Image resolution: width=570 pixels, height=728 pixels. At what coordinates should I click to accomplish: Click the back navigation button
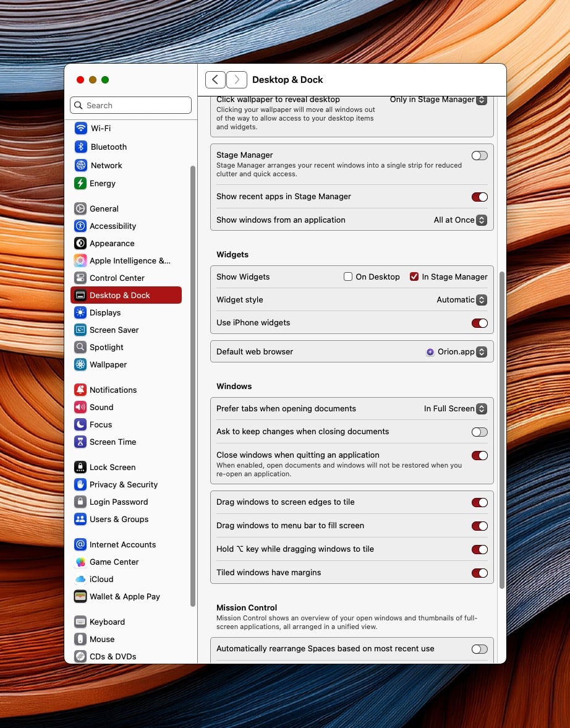pyautogui.click(x=215, y=80)
